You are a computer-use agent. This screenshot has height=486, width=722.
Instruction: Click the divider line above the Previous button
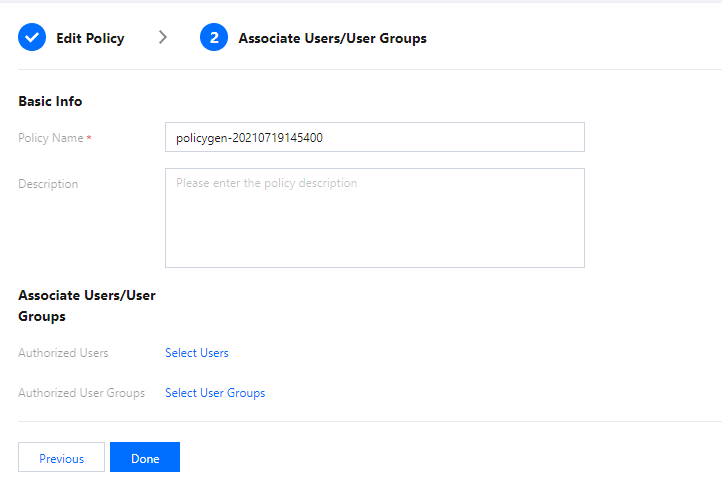coord(361,421)
